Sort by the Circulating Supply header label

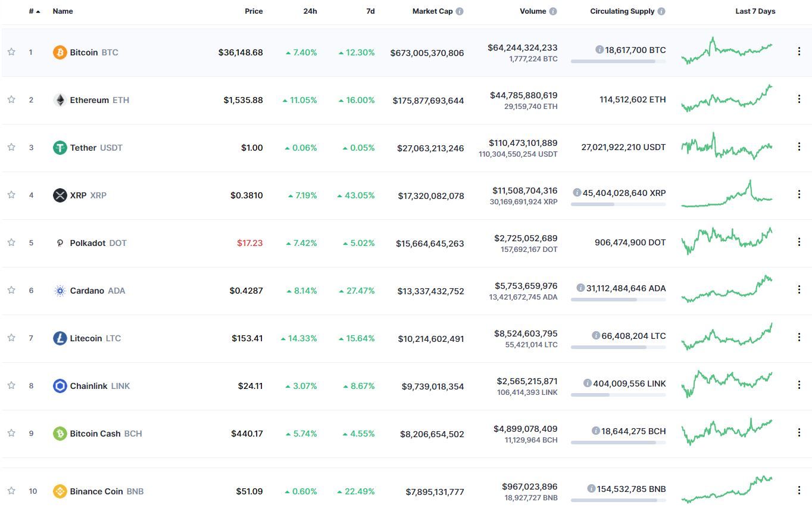click(x=622, y=11)
